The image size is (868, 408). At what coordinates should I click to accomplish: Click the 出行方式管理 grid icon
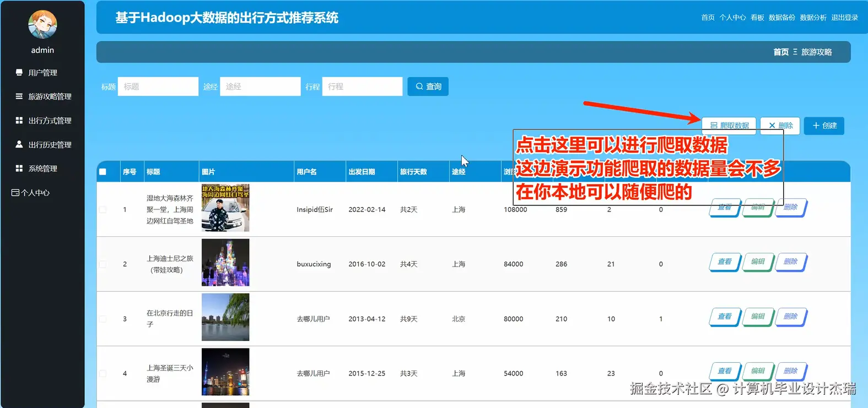[19, 121]
